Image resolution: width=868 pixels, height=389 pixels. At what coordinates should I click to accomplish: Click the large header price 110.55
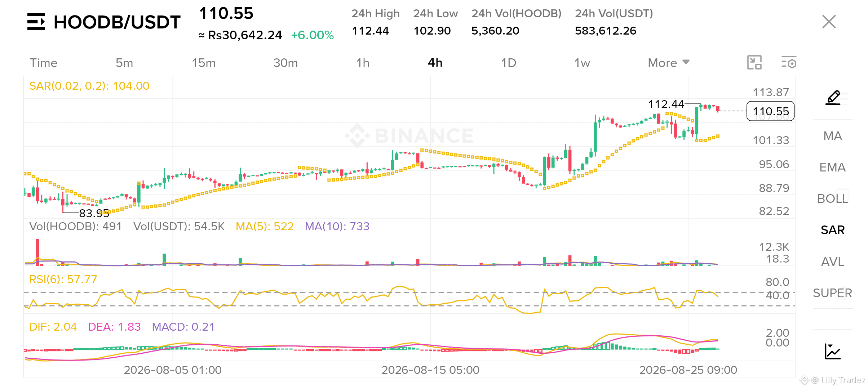point(226,14)
